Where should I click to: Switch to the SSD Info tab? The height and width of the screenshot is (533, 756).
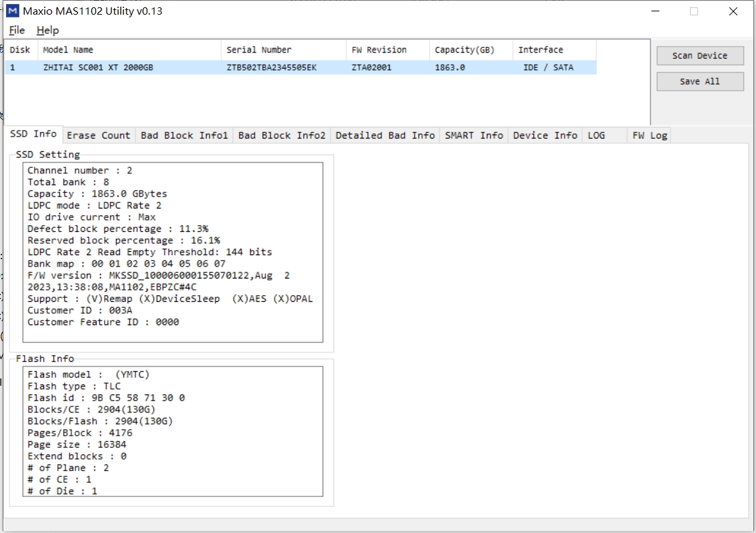point(33,134)
